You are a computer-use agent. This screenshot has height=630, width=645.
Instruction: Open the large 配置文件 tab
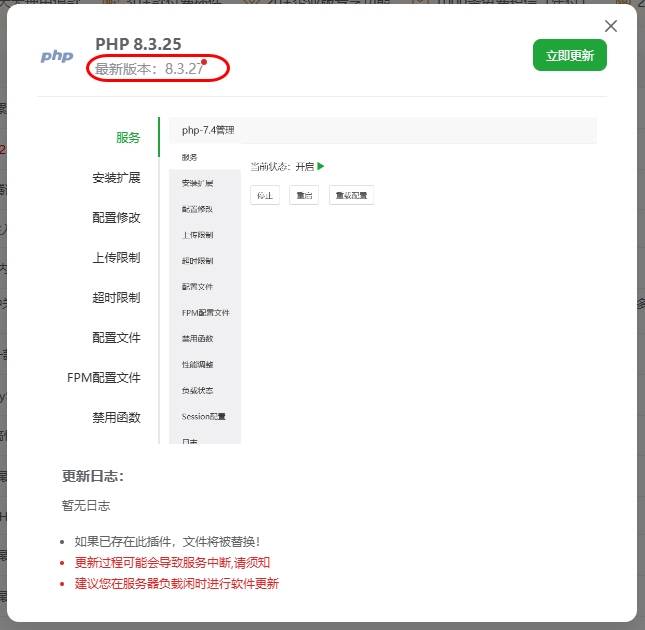tap(116, 338)
